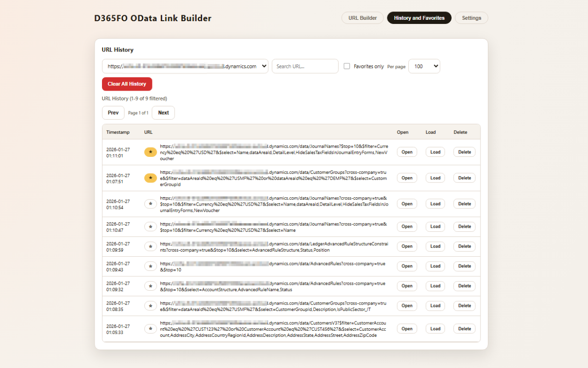Image resolution: width=588 pixels, height=368 pixels.
Task: Load the 01:09:32 AdvancedRules URL
Action: [435, 286]
